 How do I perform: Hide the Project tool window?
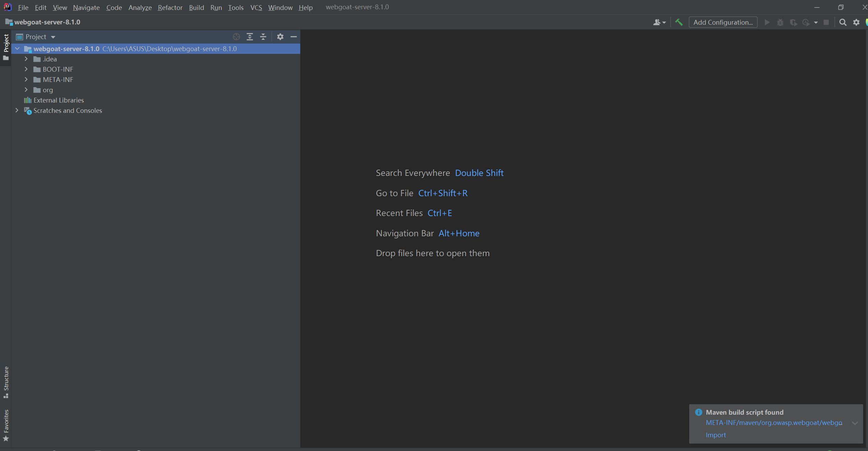[x=294, y=37]
